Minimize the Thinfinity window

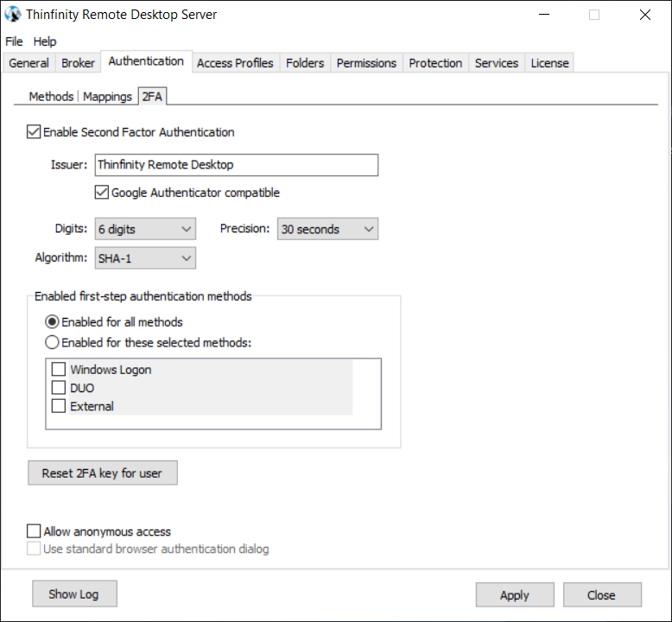click(544, 15)
